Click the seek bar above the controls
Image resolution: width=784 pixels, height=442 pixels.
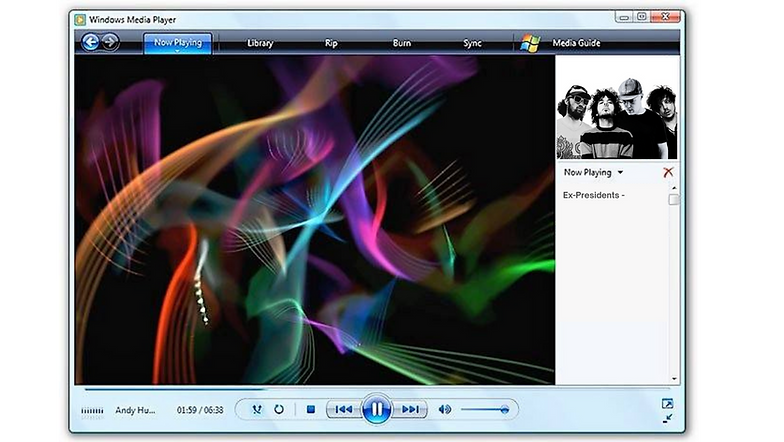377,388
